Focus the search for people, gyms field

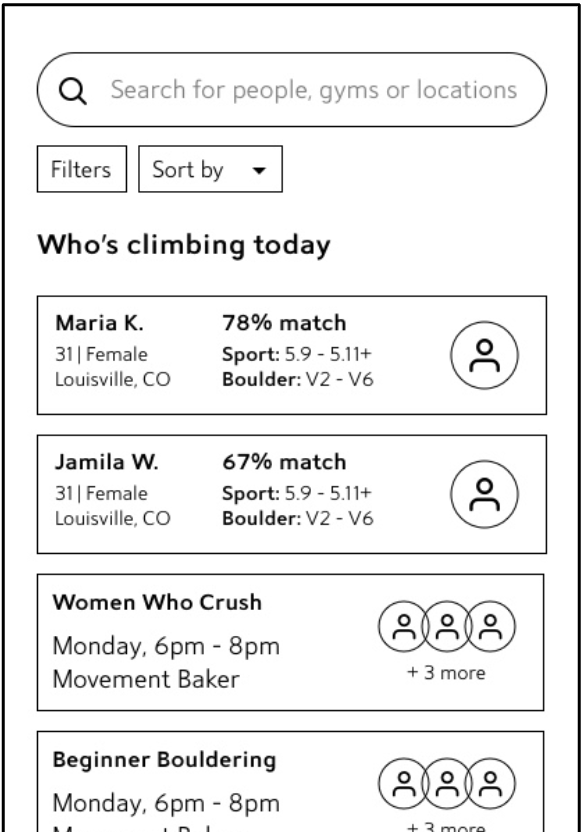tap(292, 90)
